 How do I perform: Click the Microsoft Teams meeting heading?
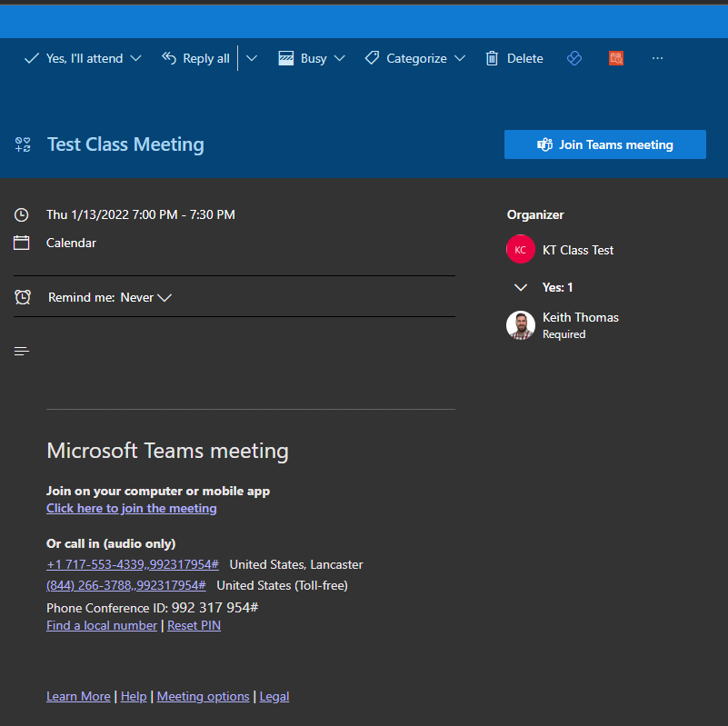click(x=167, y=451)
